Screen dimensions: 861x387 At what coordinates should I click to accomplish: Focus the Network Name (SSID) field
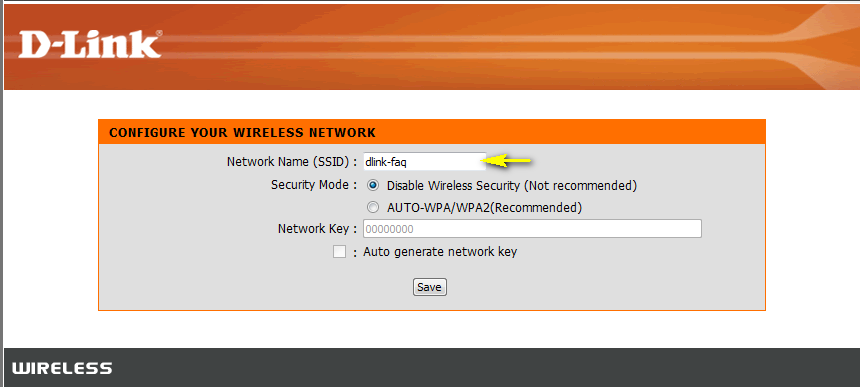pos(424,162)
